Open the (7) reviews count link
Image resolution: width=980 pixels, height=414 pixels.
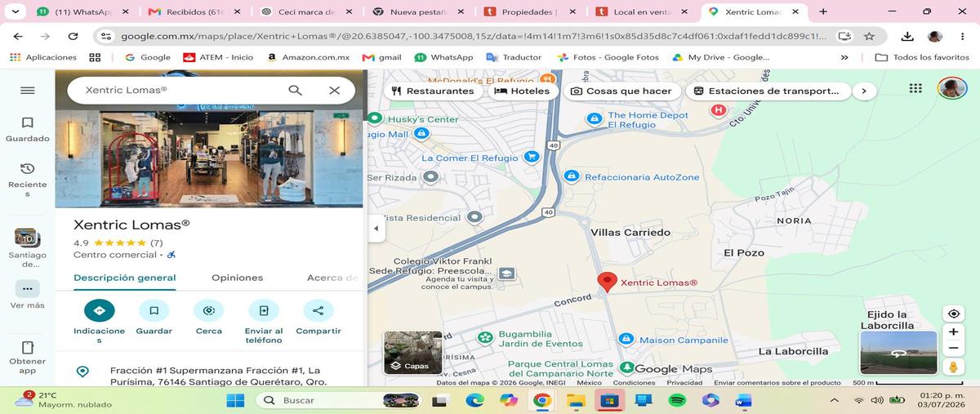coord(157,243)
